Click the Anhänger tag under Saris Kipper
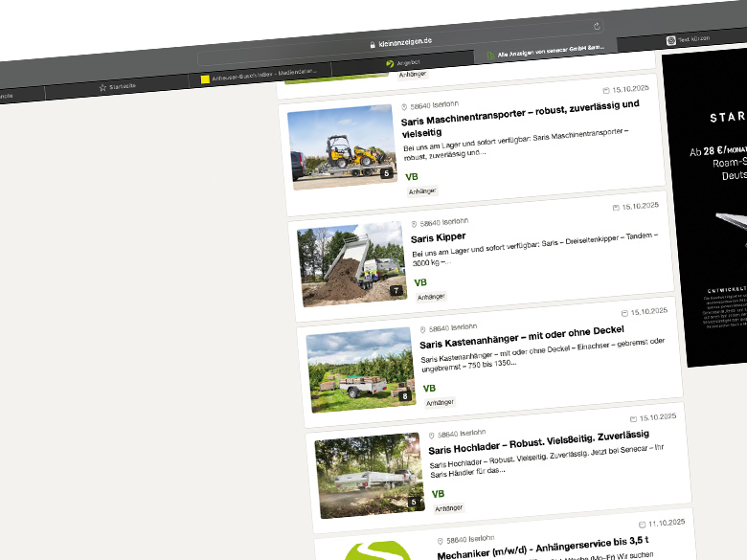Viewport: 747px width, 560px height. tap(430, 297)
